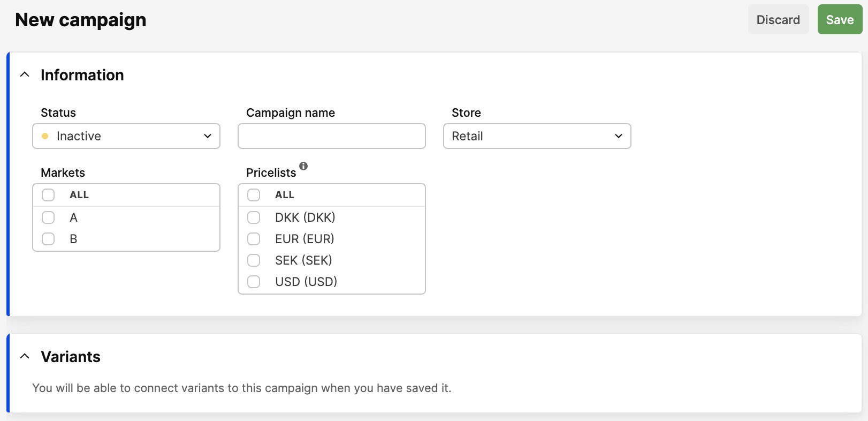Collapse the Information section chevron
The image size is (868, 421).
pos(25,75)
